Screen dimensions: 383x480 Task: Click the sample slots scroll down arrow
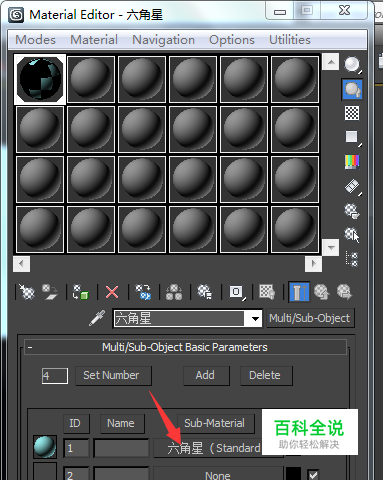(331, 248)
